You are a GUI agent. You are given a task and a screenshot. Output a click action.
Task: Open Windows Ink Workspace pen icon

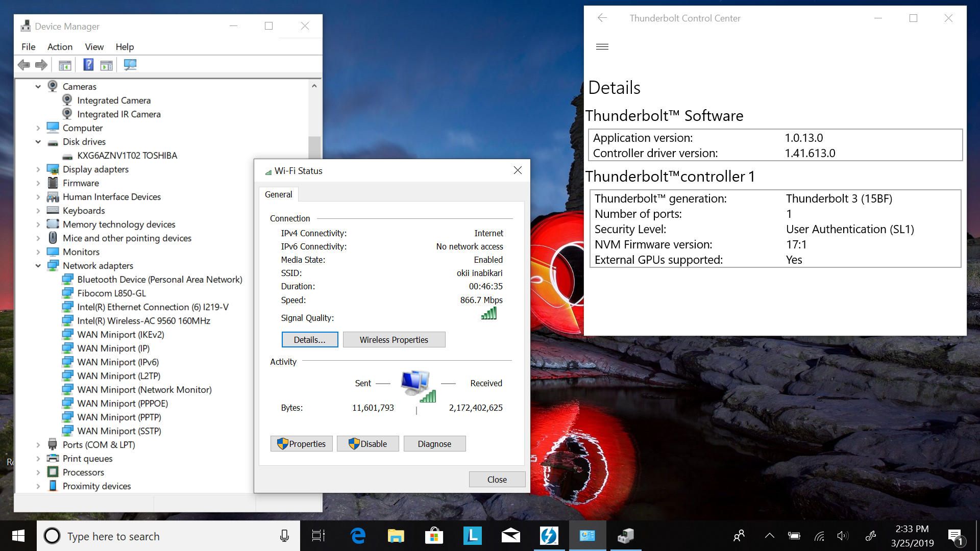[x=871, y=536]
